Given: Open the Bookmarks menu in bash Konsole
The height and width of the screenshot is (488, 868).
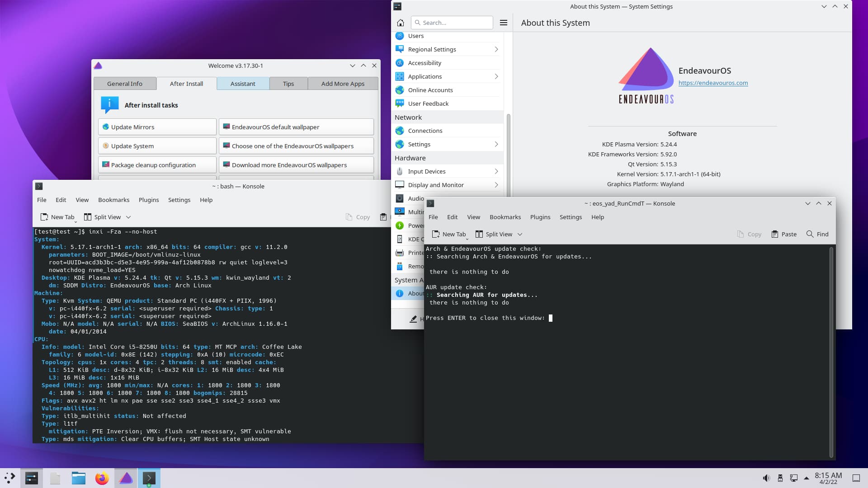Looking at the screenshot, I should tap(113, 200).
